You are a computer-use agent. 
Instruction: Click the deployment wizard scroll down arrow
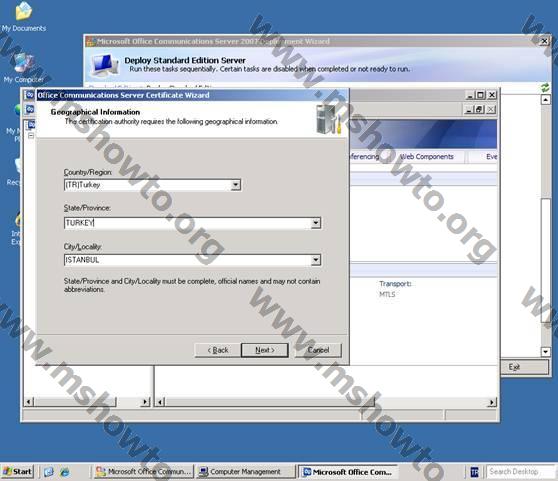546,352
